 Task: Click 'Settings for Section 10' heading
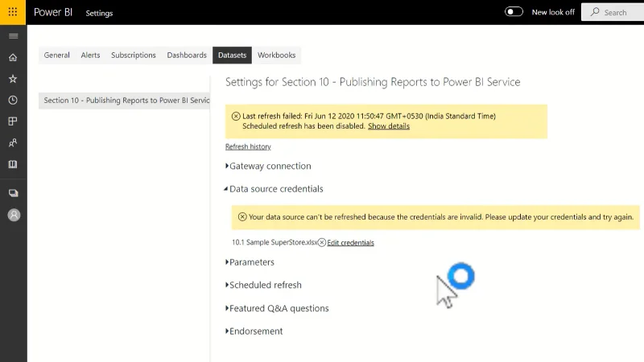pyautogui.click(x=373, y=82)
